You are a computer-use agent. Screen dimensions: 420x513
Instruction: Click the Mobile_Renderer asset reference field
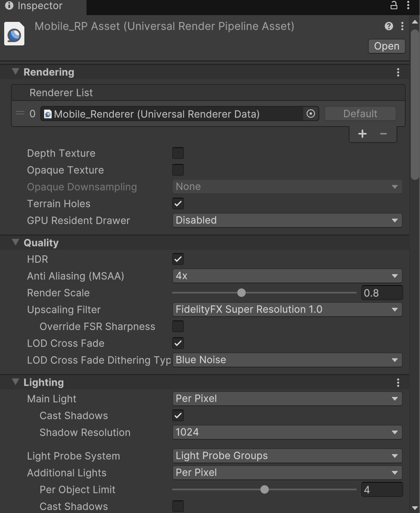(x=172, y=114)
